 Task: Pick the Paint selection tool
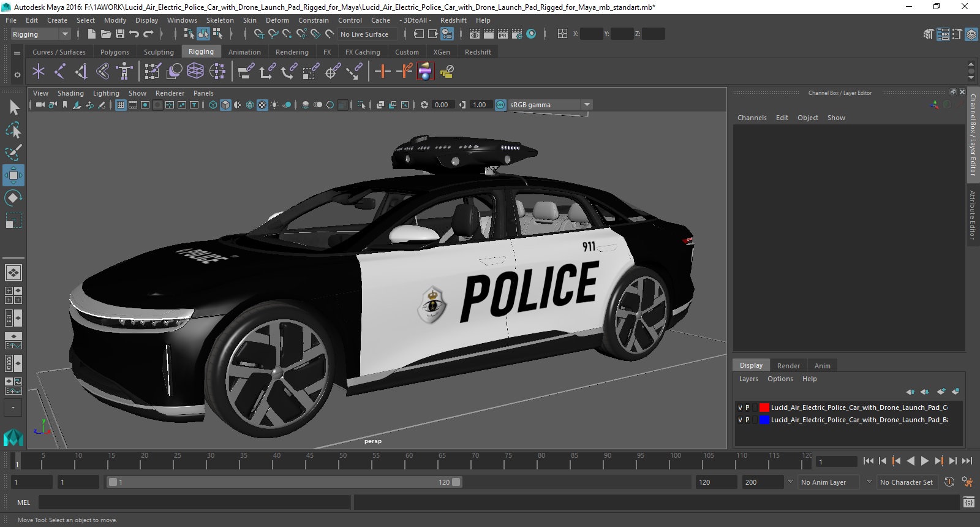(13, 152)
